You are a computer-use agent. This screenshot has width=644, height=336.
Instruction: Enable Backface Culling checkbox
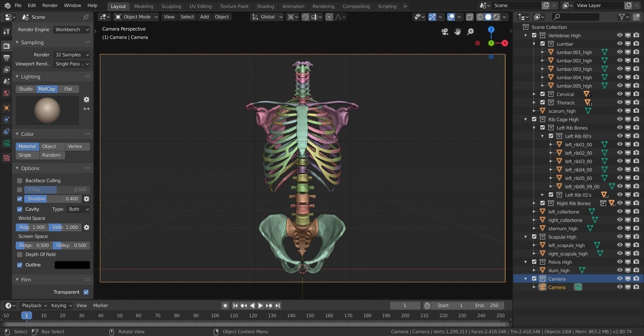[x=19, y=181]
